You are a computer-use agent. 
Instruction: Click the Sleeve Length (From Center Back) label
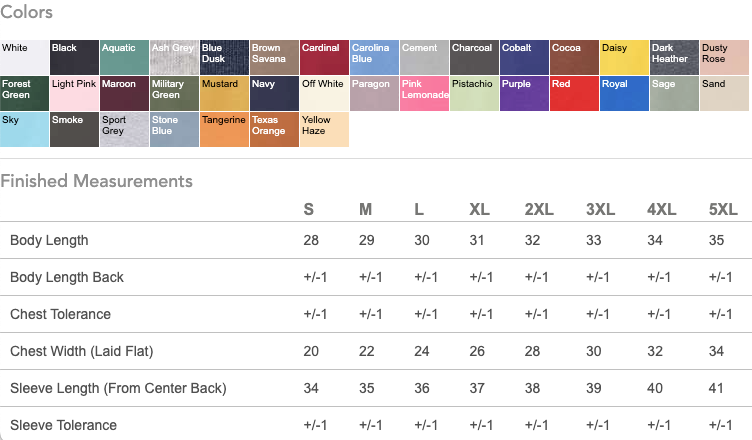click(118, 388)
